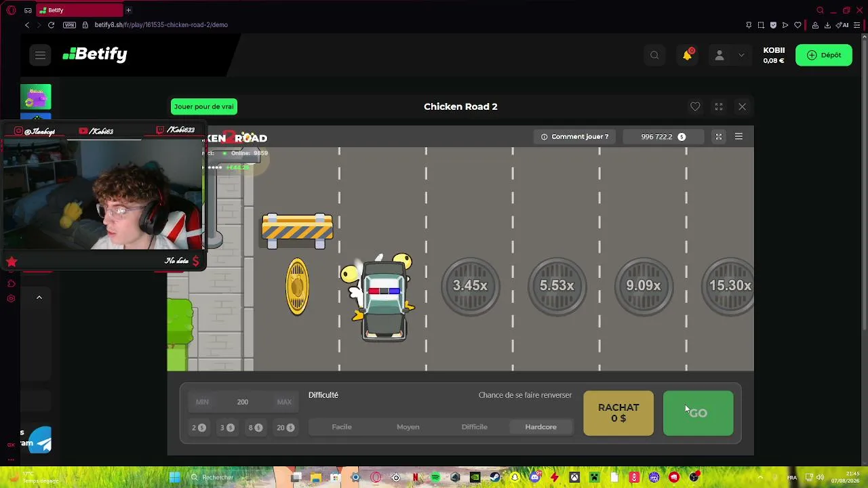The height and width of the screenshot is (488, 868).
Task: Open browser tab search magnifier
Action: 820,10
